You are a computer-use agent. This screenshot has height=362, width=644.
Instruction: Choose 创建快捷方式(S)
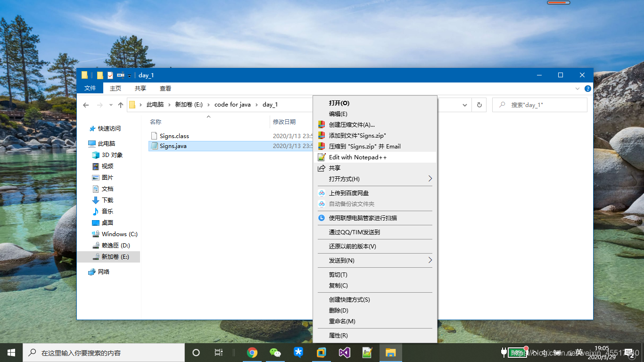point(375,299)
